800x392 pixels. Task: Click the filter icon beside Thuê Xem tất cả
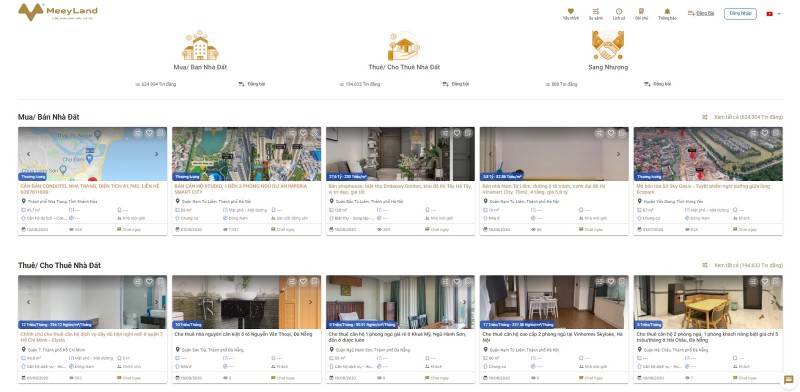(705, 265)
